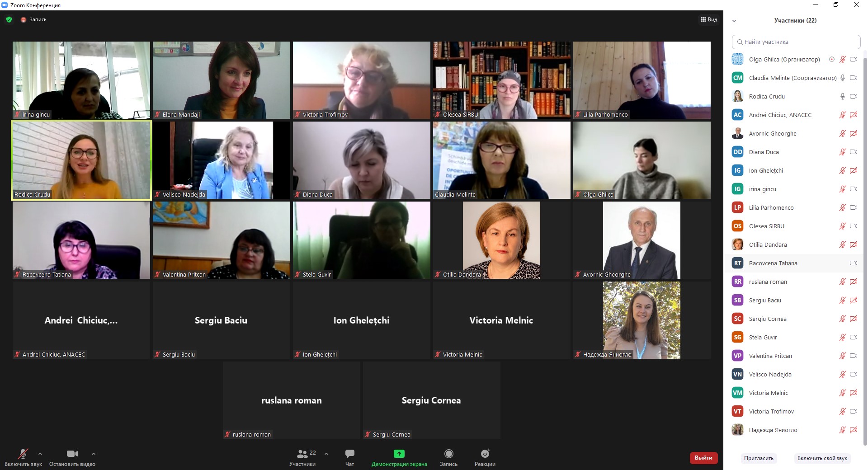Expand audio options arrow beside Включить звук
The image size is (868, 470).
coord(40,454)
